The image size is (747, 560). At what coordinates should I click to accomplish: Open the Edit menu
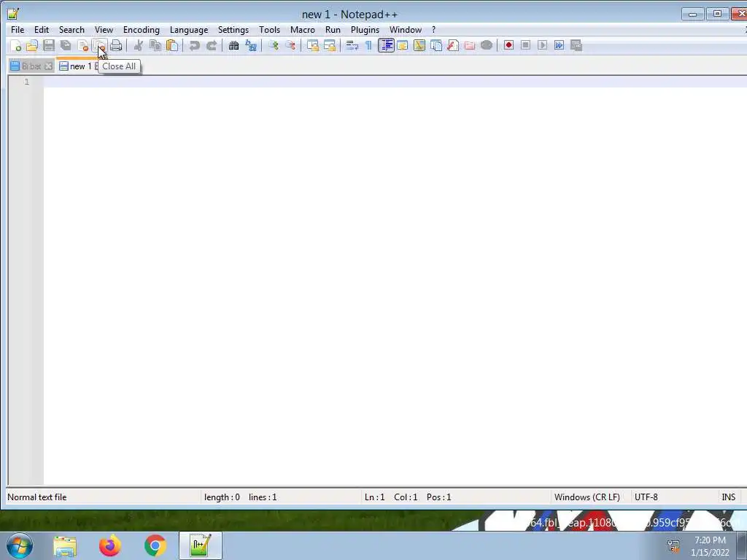(x=42, y=29)
